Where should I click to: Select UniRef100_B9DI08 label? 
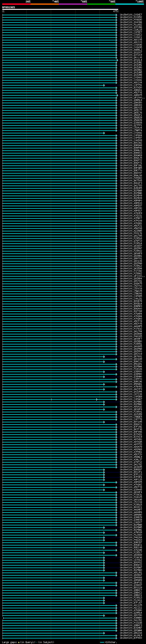coord(131,548)
